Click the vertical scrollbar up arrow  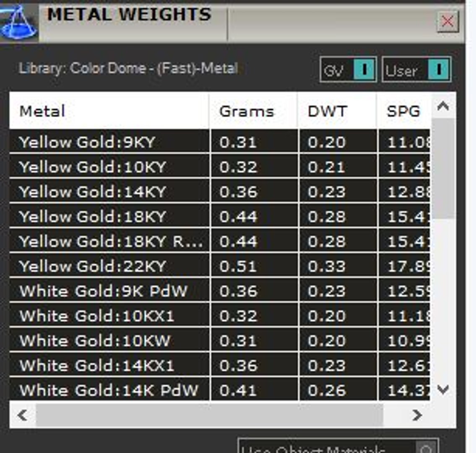pyautogui.click(x=443, y=106)
